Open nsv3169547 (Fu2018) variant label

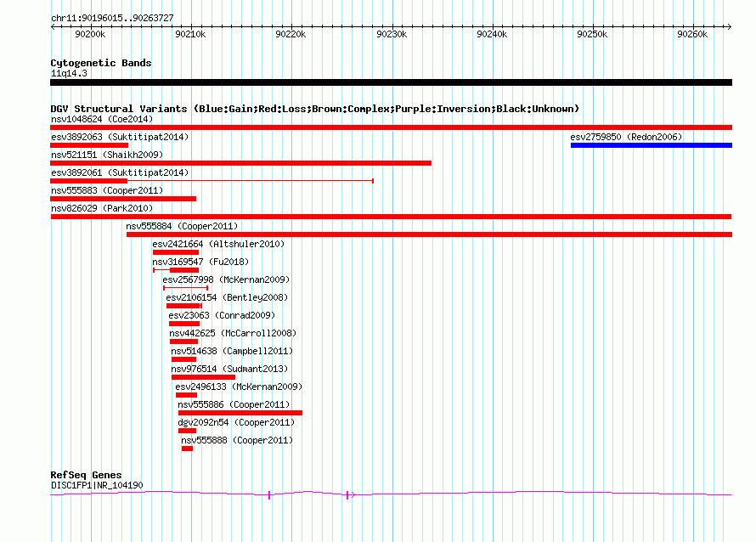200,262
